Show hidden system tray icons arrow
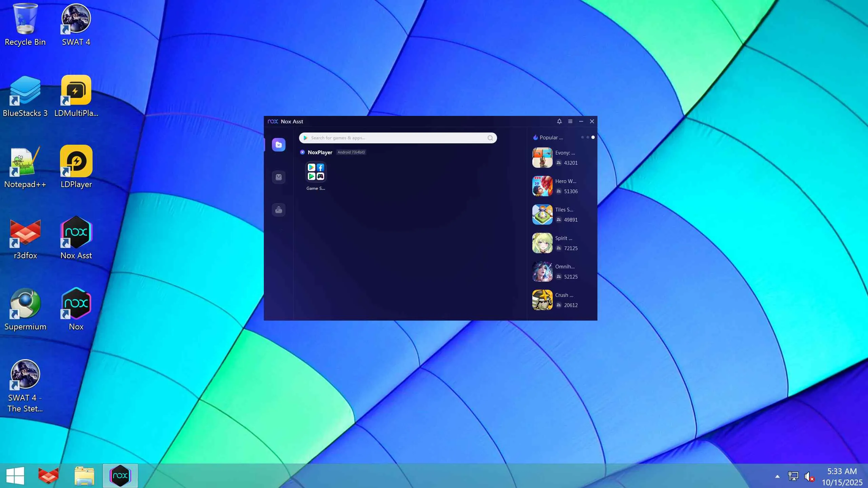Image resolution: width=868 pixels, height=488 pixels. pos(777,476)
